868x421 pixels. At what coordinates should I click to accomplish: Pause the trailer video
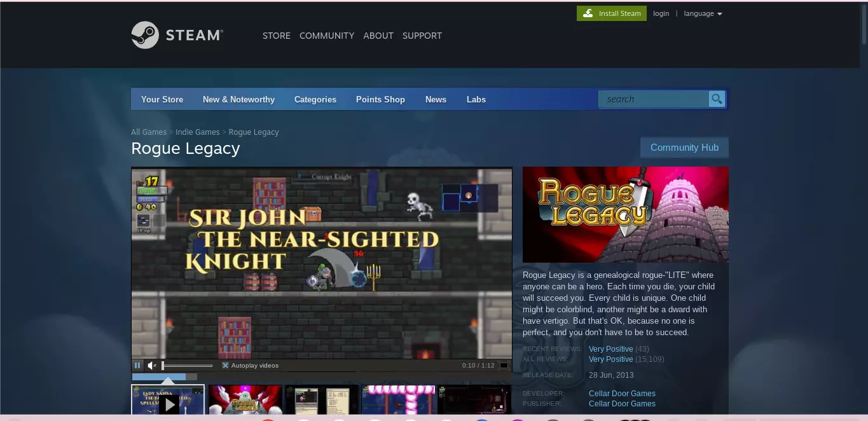[137, 366]
